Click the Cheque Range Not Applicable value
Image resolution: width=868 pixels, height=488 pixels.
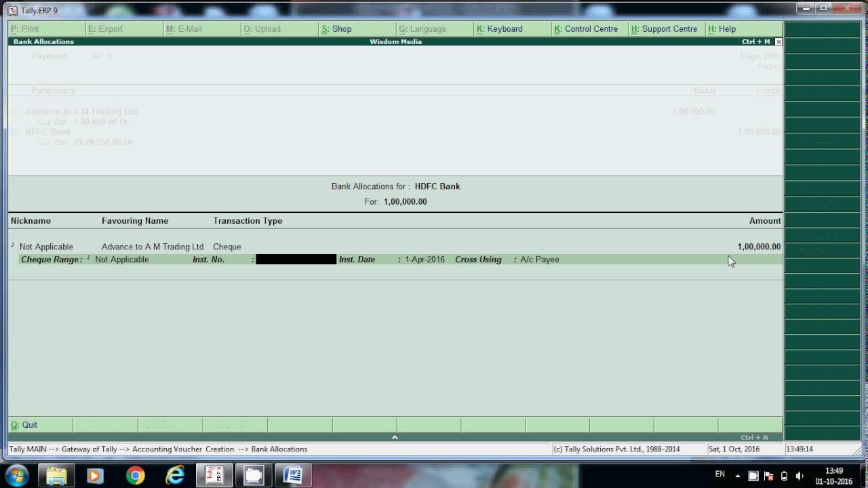122,260
